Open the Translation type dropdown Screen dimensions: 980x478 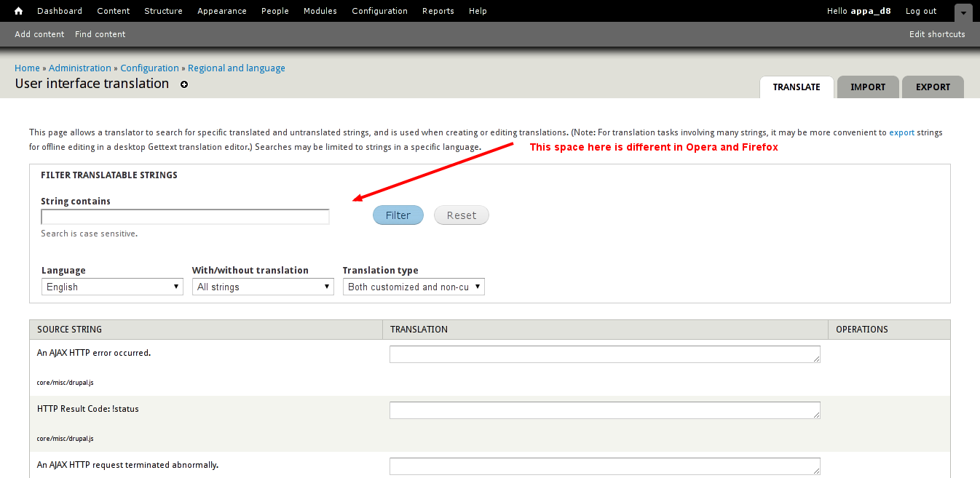[x=413, y=287]
